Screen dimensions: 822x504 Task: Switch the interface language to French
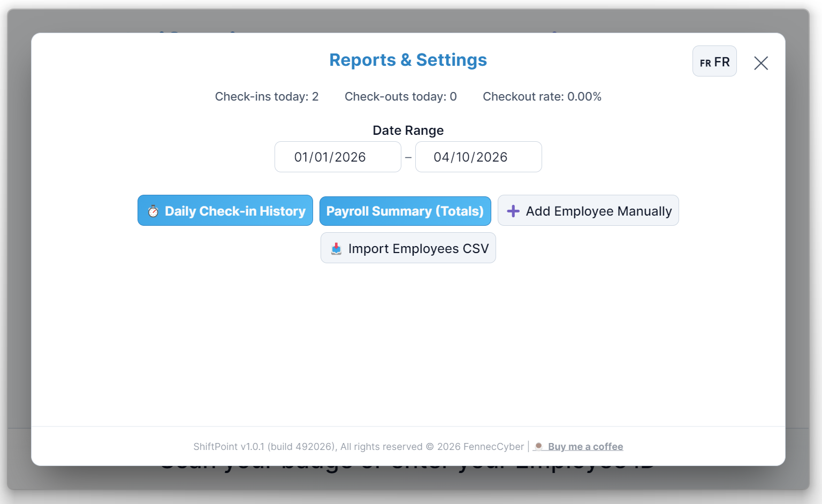714,61
